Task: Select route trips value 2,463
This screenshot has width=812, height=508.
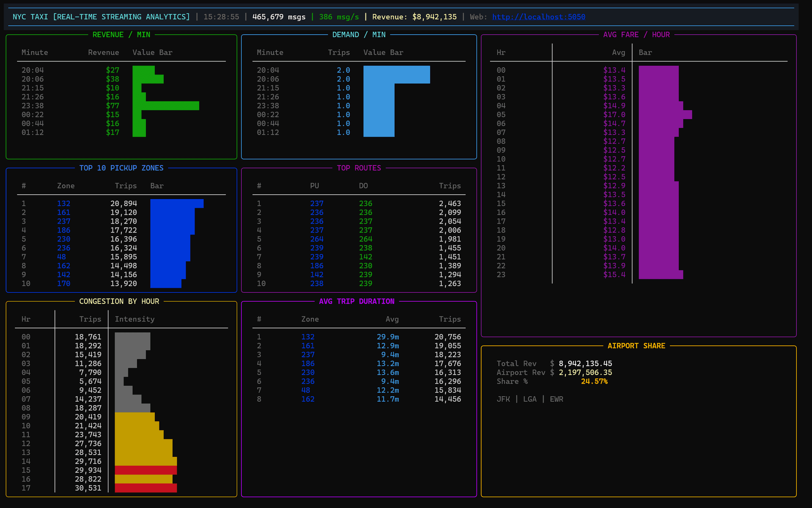Action: [450, 204]
